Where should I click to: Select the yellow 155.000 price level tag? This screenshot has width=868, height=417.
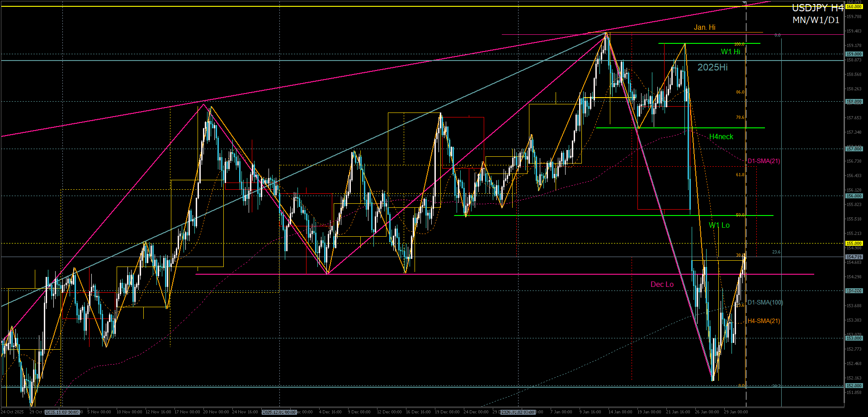(854, 243)
